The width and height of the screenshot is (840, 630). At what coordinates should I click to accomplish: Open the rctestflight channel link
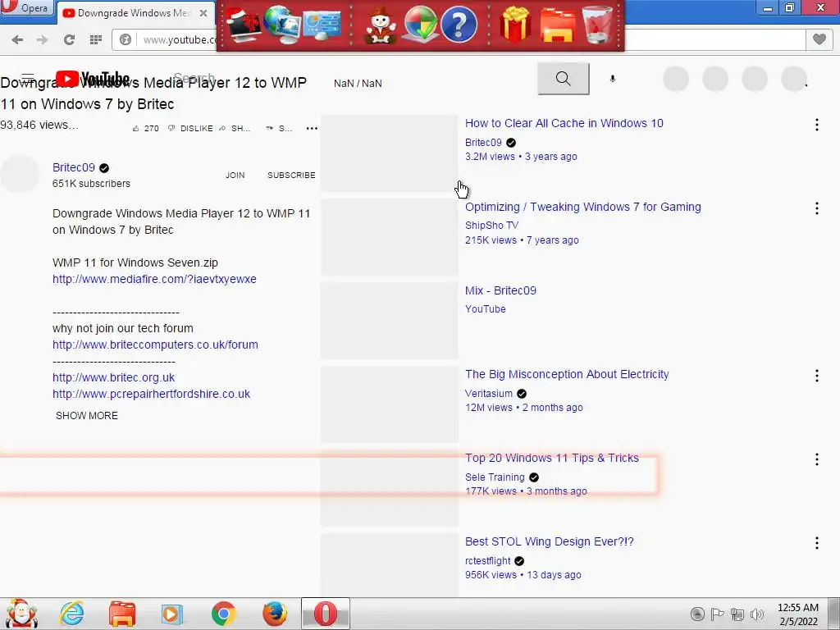pyautogui.click(x=487, y=561)
